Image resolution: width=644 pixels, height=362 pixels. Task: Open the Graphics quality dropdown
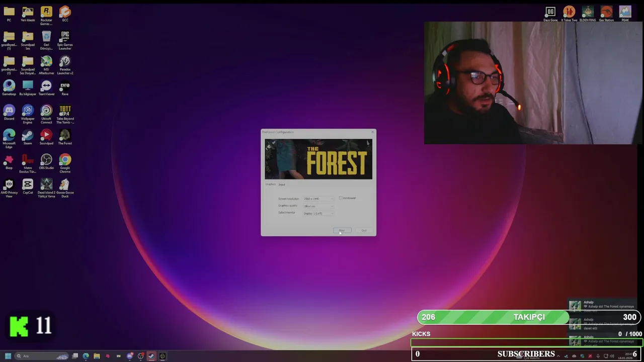pyautogui.click(x=318, y=206)
